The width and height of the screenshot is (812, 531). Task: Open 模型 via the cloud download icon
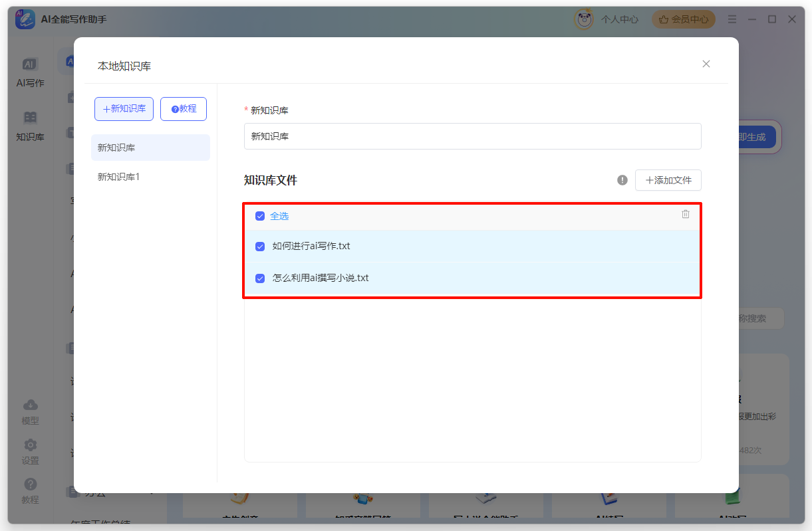(x=29, y=410)
